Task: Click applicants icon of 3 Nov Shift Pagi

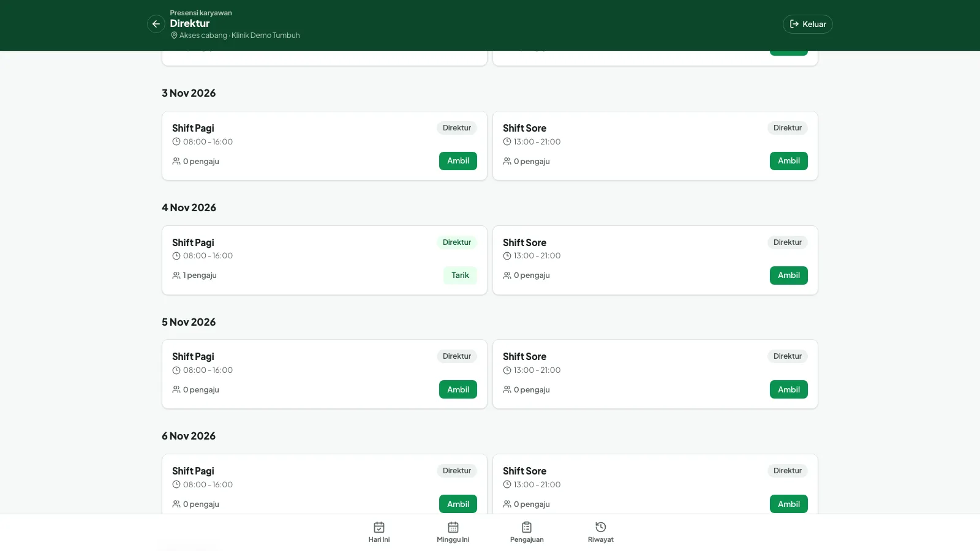Action: pyautogui.click(x=176, y=162)
